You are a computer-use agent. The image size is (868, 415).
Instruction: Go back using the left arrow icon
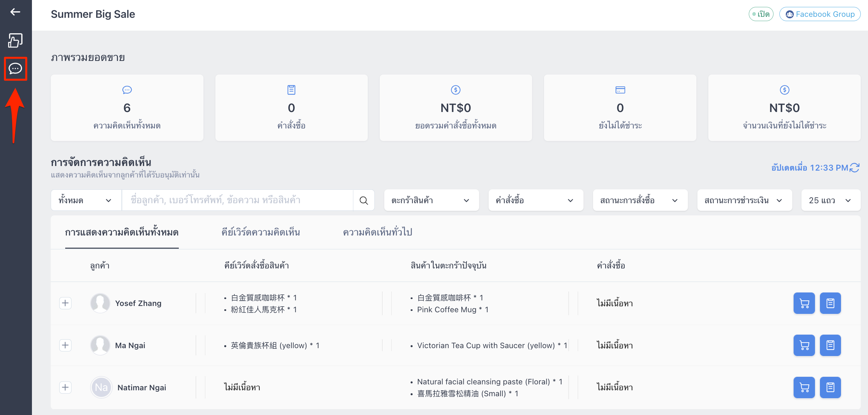point(15,12)
